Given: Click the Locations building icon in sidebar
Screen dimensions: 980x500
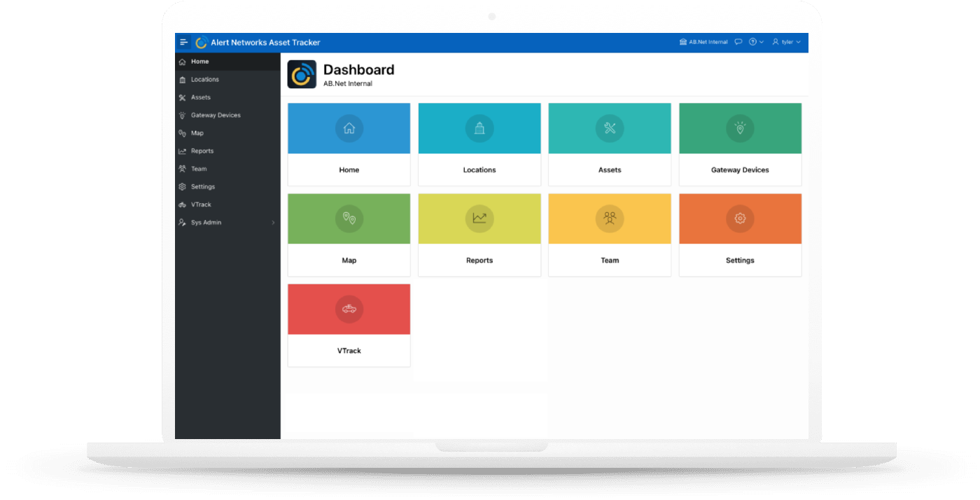Looking at the screenshot, I should (182, 80).
